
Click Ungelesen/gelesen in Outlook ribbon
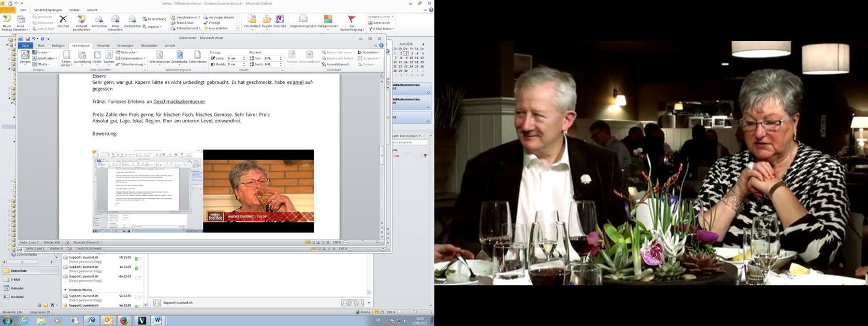(303, 21)
